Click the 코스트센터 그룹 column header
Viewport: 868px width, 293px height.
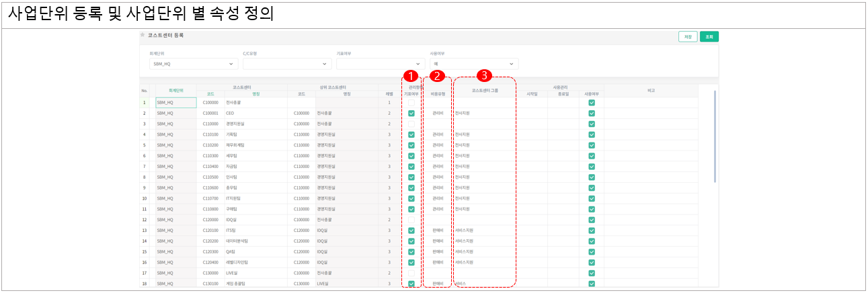485,91
